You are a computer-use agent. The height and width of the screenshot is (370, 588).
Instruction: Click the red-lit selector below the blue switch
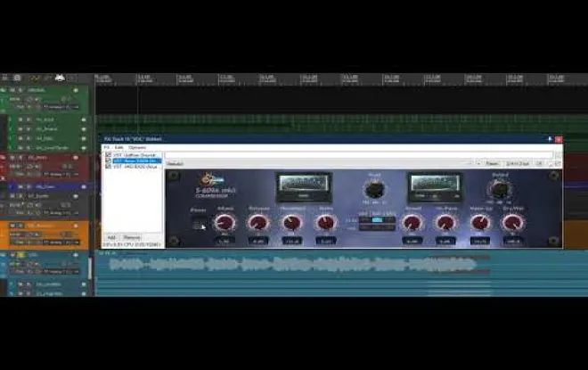pyautogui.click(x=377, y=227)
